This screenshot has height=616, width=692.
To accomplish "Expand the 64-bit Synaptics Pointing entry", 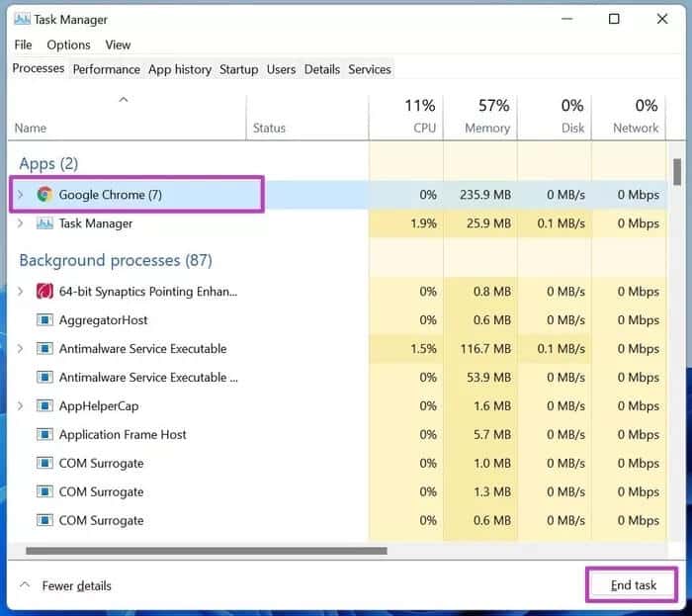I will 21,292.
